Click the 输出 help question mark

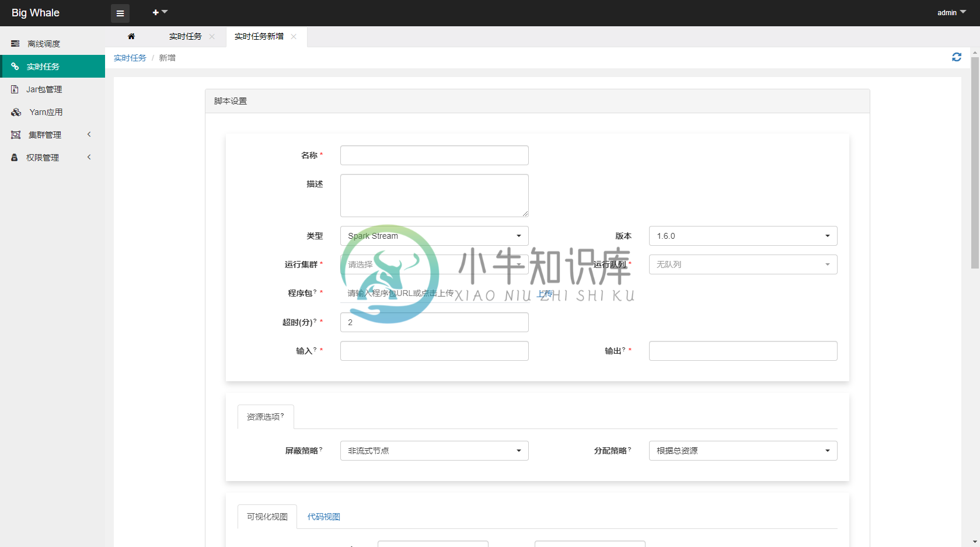click(624, 349)
